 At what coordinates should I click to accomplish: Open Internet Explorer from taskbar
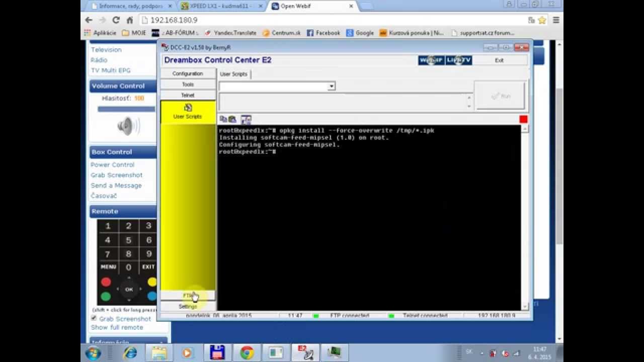[x=130, y=352]
